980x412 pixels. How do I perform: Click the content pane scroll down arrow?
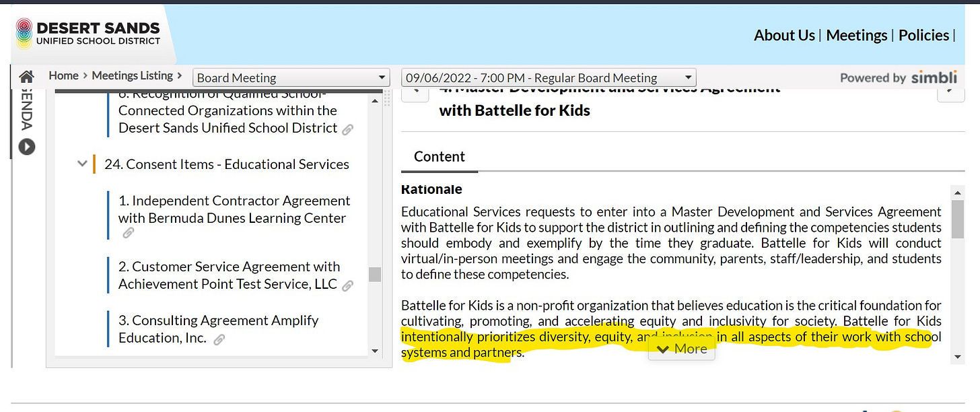click(958, 357)
